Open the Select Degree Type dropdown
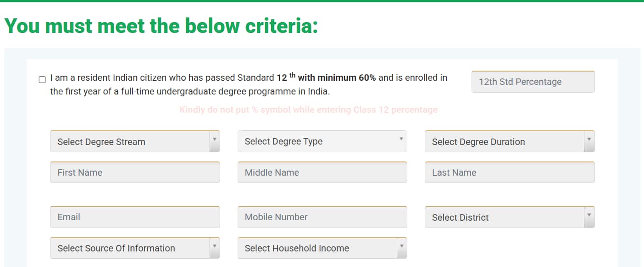 point(322,142)
